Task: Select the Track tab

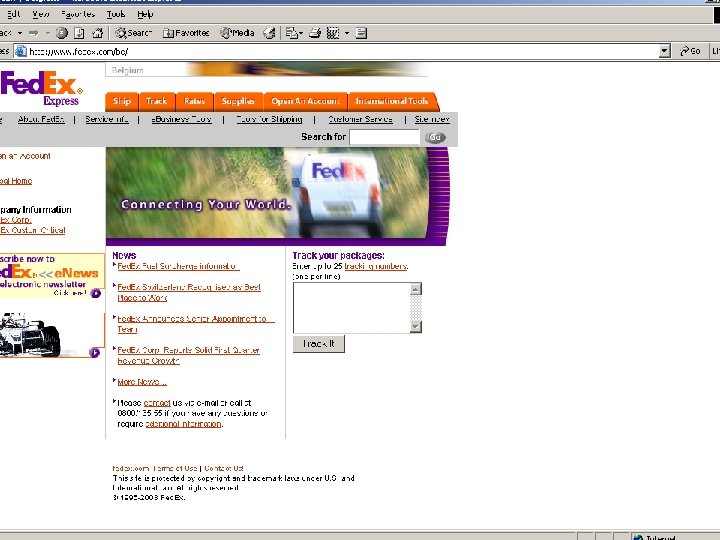Action: point(156,101)
